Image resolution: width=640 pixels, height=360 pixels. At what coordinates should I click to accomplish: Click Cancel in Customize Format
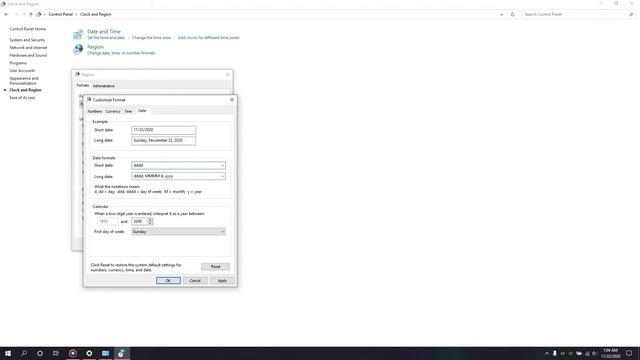click(x=195, y=280)
